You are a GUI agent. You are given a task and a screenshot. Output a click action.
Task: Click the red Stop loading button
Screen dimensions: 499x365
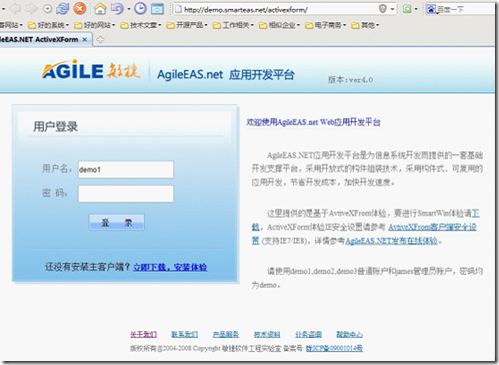pos(80,9)
